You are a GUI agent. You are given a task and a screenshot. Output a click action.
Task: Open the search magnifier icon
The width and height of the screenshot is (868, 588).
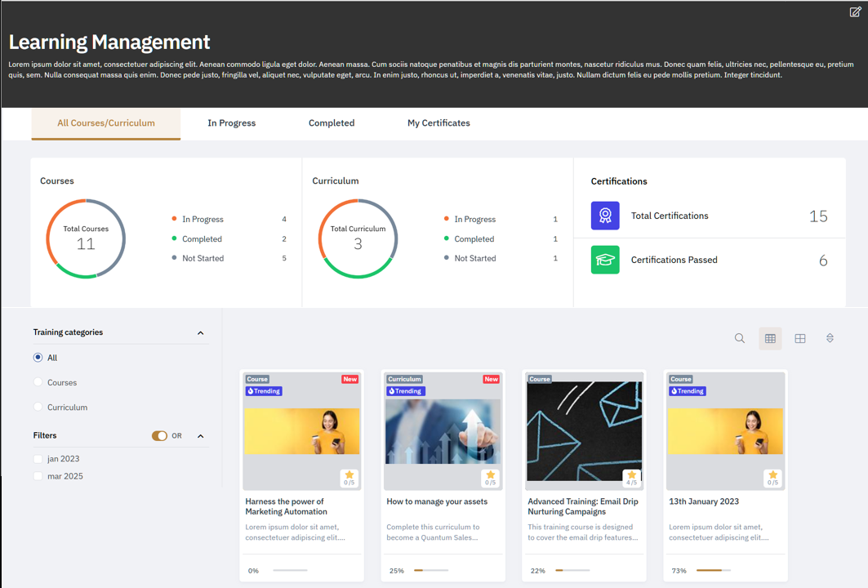[x=740, y=338]
